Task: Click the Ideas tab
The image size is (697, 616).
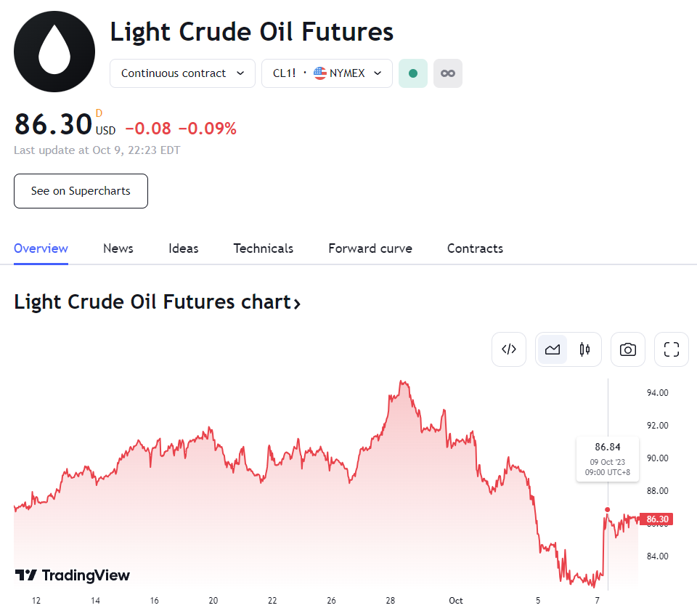Action: click(x=184, y=248)
